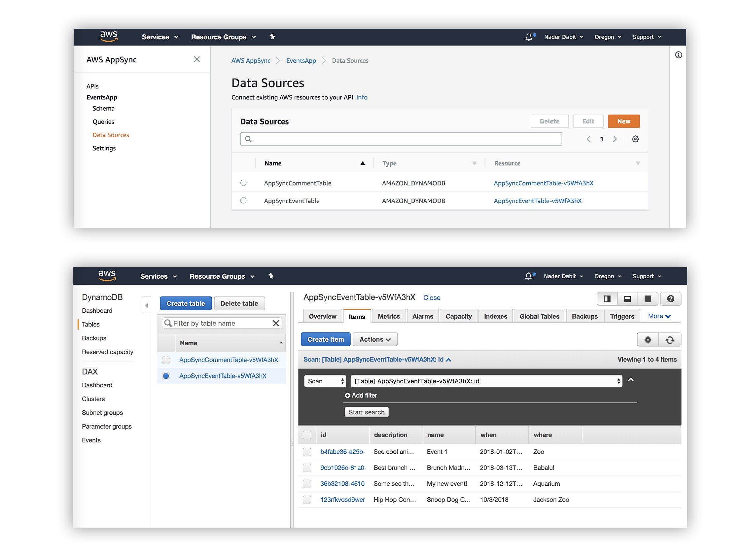Open the DynamoDB help question mark
Viewport: 745px width, 560px height.
coord(670,299)
